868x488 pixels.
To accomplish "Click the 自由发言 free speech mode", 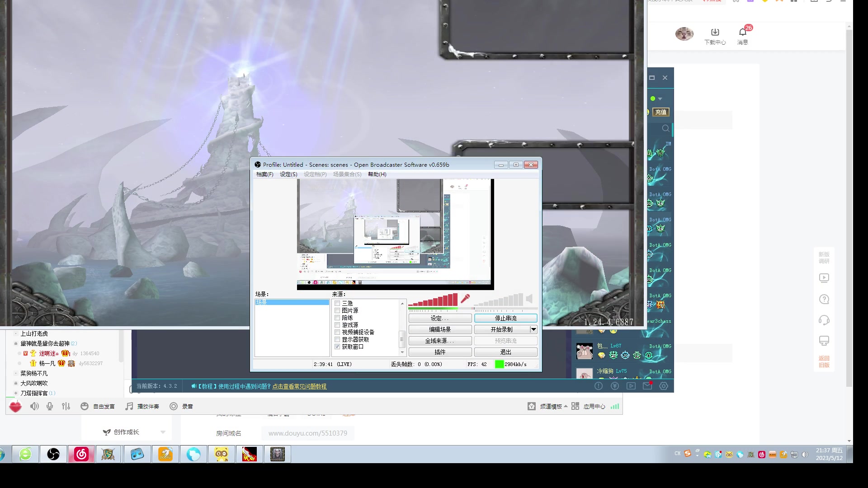I will tap(97, 406).
